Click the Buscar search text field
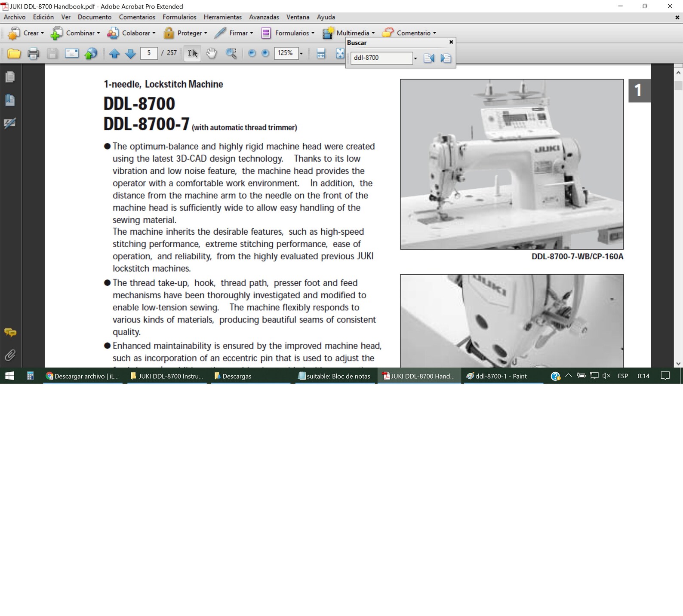This screenshot has height=616, width=683. 381,58
